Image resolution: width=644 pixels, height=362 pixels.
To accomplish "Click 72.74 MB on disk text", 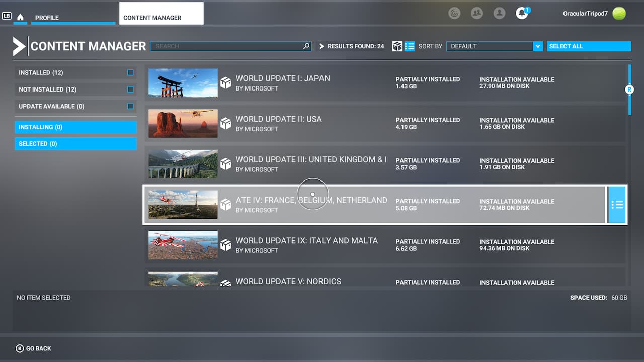I will click(x=505, y=208).
